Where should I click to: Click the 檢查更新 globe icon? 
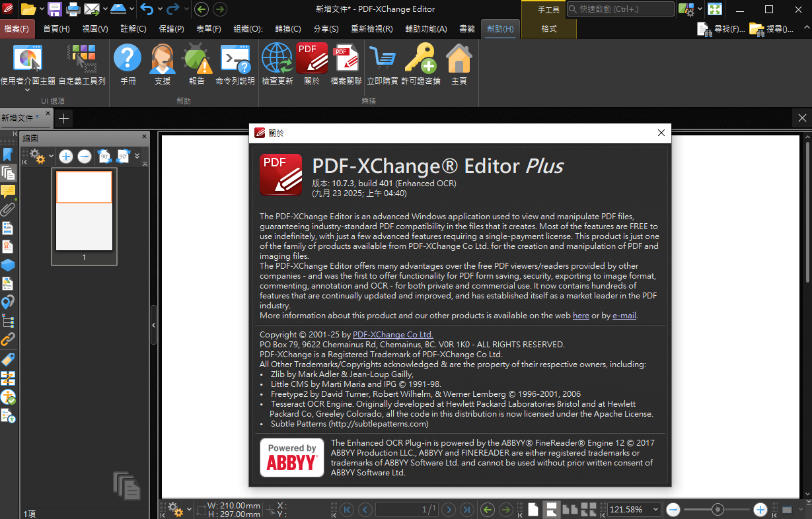pyautogui.click(x=277, y=59)
